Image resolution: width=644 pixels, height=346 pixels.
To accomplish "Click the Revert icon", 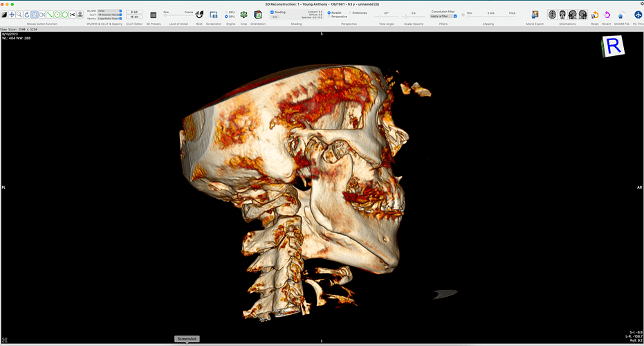I will pyautogui.click(x=607, y=15).
